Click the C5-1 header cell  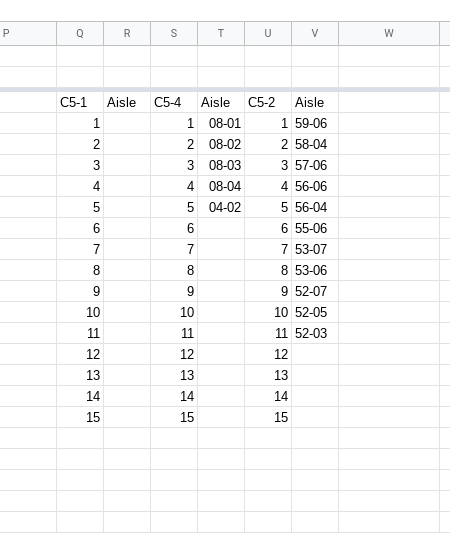(80, 102)
